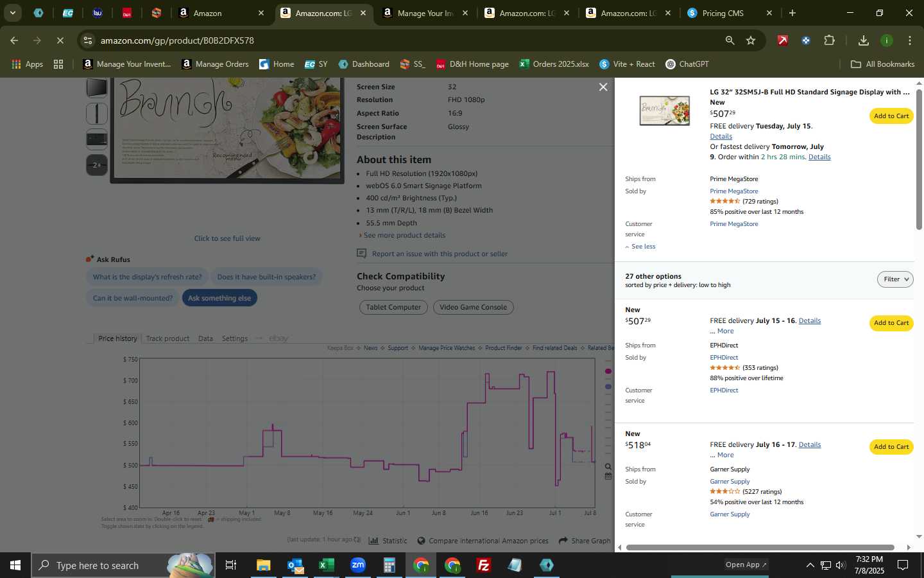Click Compare international Amazon prices
The image size is (924, 578).
click(x=483, y=541)
